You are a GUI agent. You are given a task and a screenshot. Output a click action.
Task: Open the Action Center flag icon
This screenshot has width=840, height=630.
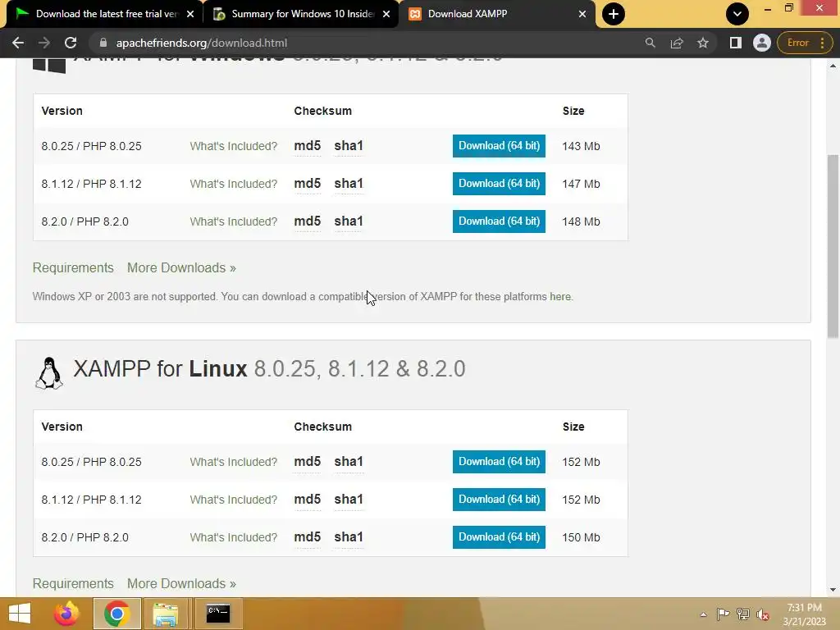click(x=723, y=614)
